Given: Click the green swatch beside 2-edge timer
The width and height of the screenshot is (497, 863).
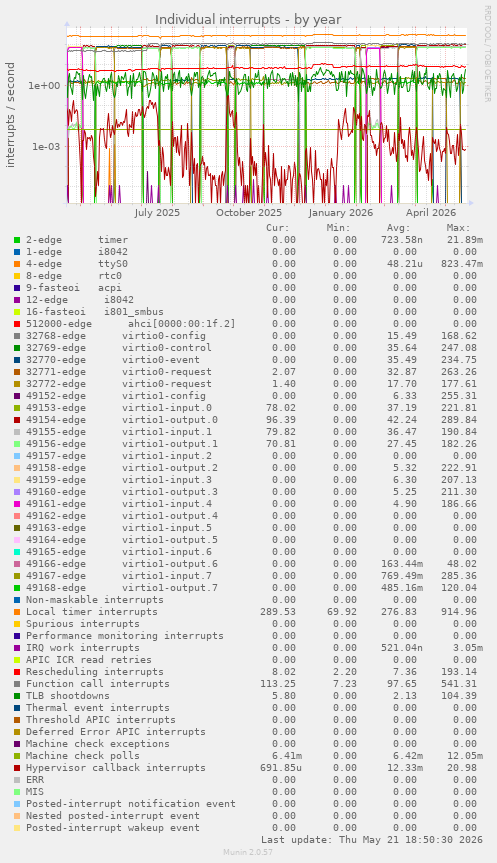Looking at the screenshot, I should click(x=17, y=240).
